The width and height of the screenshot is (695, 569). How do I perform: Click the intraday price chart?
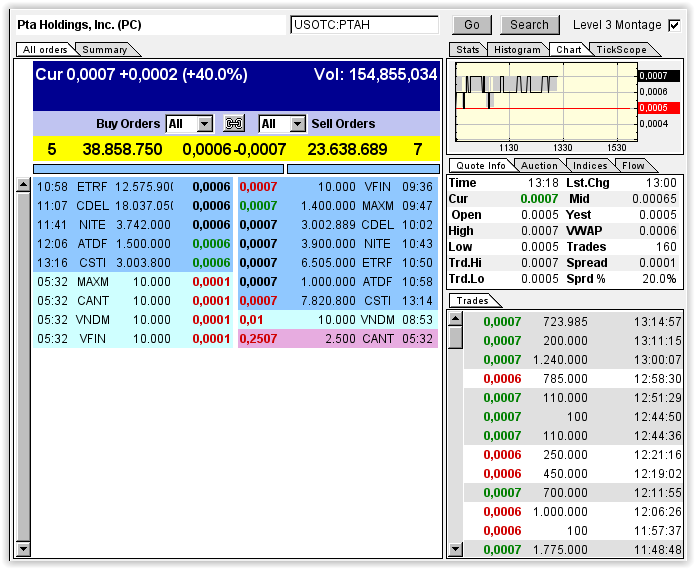point(546,102)
